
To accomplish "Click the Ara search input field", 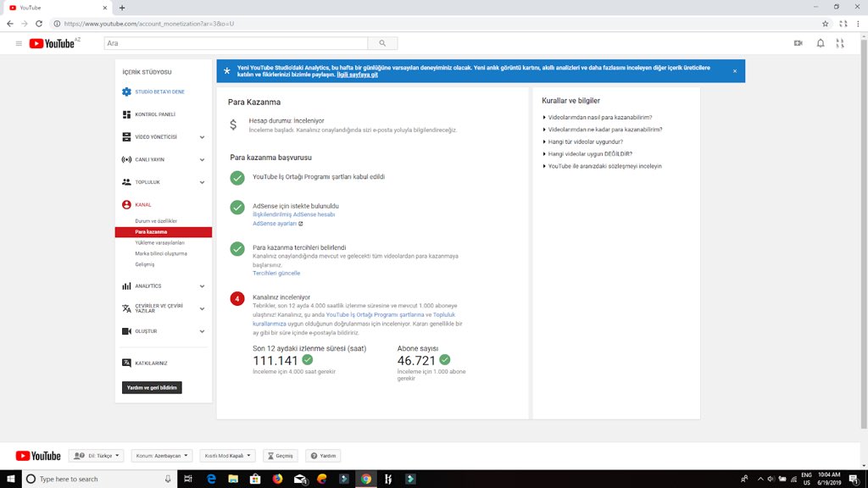I will click(x=236, y=43).
